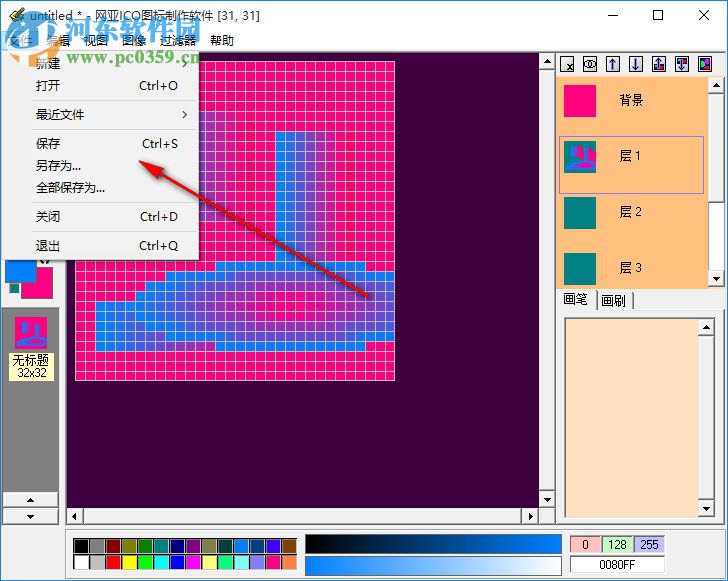Viewport: 728px width, 581px height.
Task: Pick the maroon palette swatch
Action: click(113, 546)
